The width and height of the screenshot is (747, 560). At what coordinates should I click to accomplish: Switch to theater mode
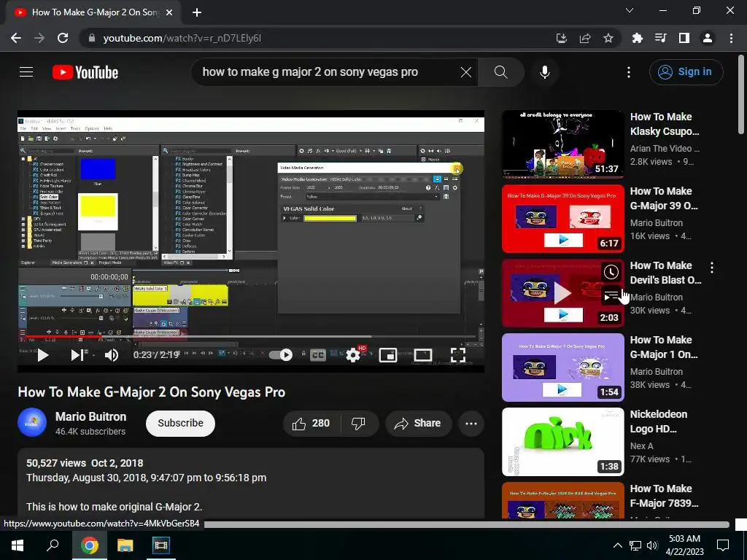423,355
